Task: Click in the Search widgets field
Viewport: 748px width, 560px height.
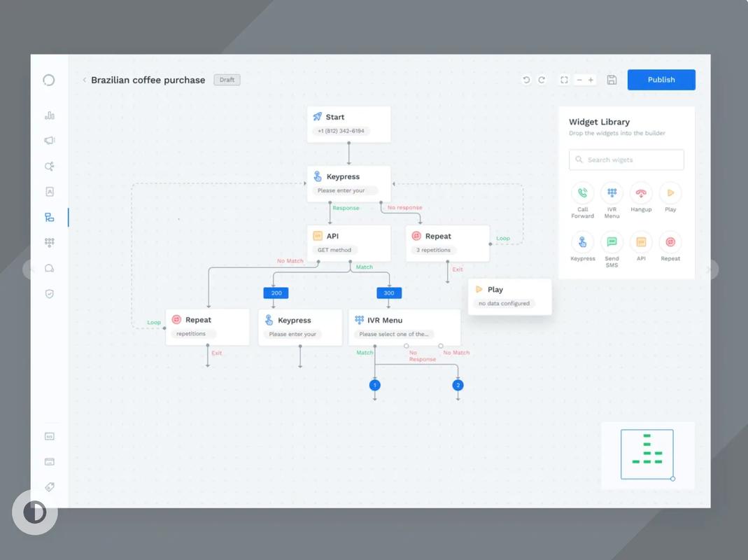Action: pos(626,160)
